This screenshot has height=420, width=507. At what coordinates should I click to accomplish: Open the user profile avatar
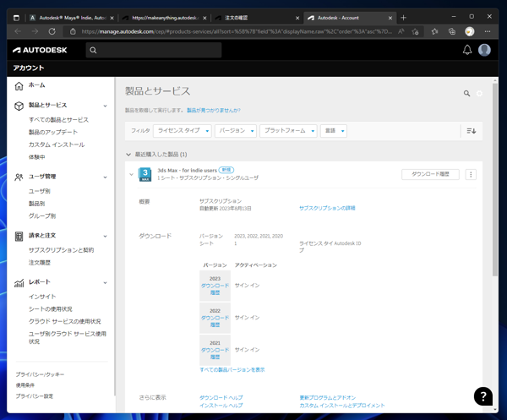[484, 50]
